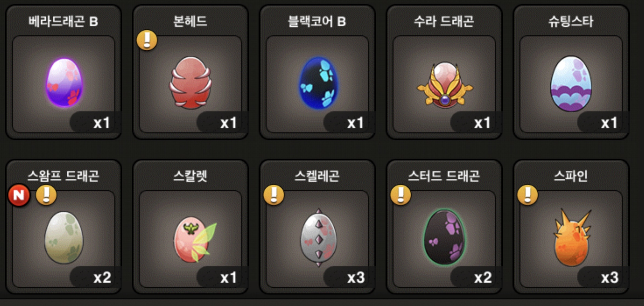Select the orange spiky 스파인 egg
This screenshot has width=644, height=306.
[x=572, y=238]
